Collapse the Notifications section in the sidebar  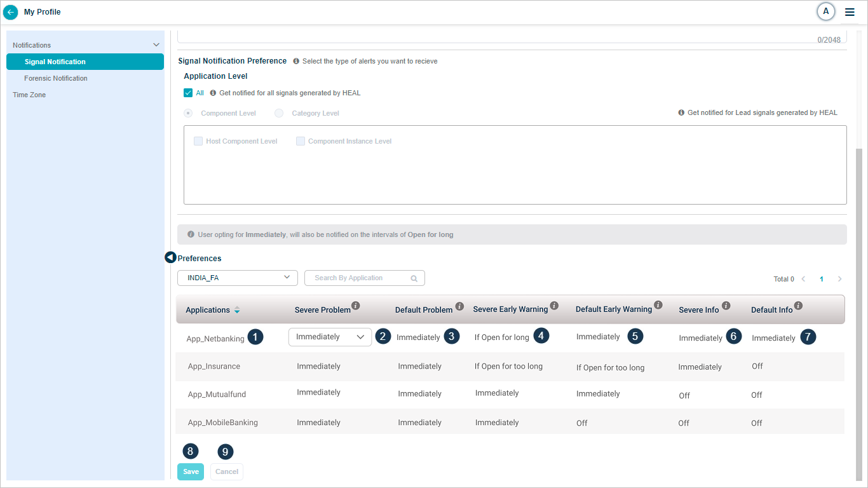pyautogui.click(x=156, y=45)
